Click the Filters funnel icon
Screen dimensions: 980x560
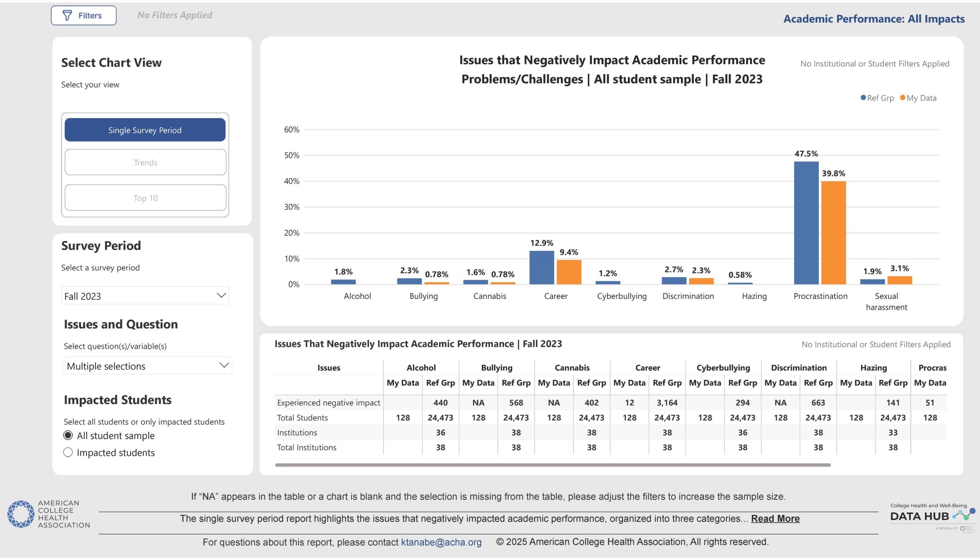click(67, 15)
